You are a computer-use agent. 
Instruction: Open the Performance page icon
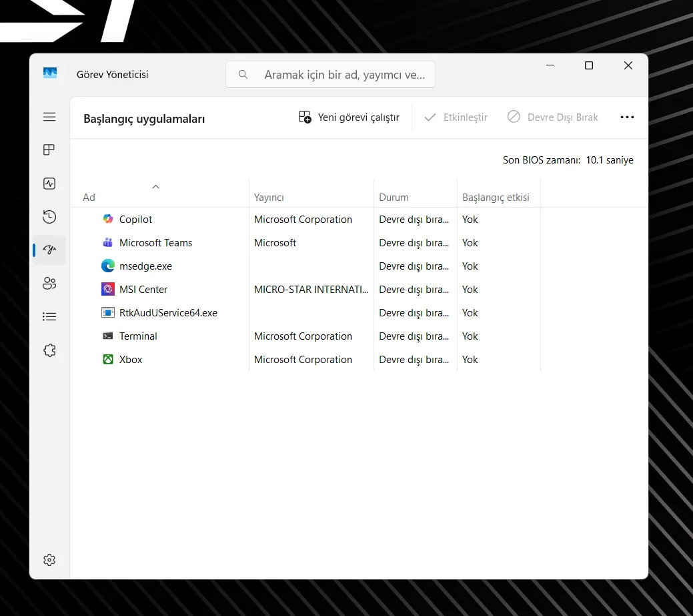[x=49, y=184]
